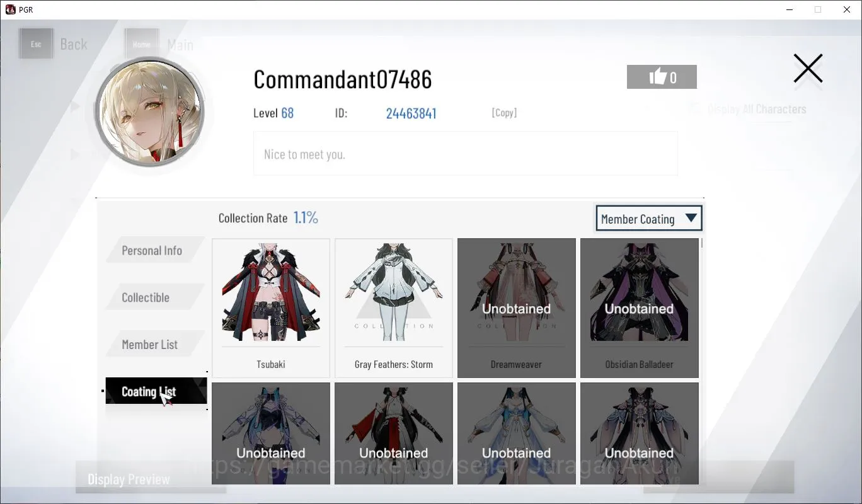862x504 pixels.
Task: Close the profile panel with the X
Action: tap(808, 69)
